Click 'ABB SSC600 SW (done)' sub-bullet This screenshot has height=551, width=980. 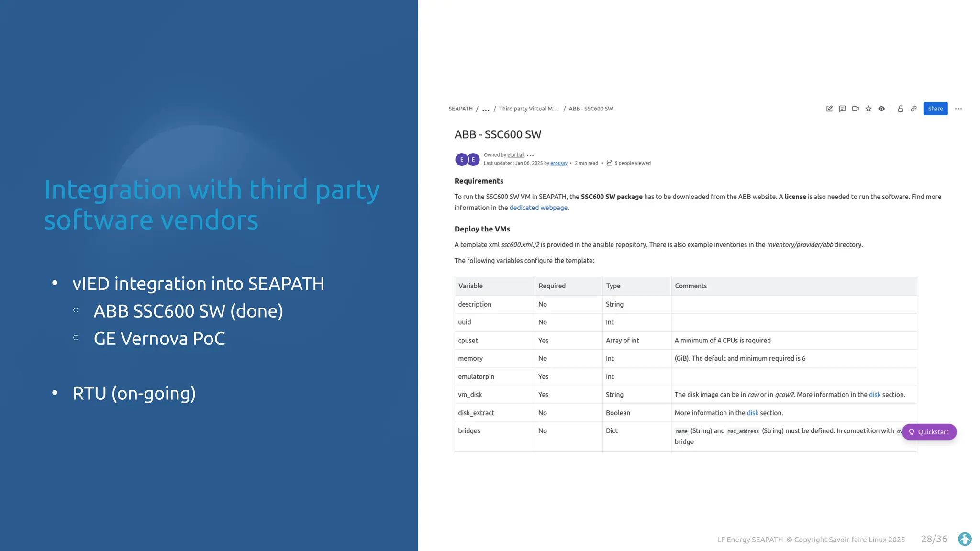click(x=188, y=311)
